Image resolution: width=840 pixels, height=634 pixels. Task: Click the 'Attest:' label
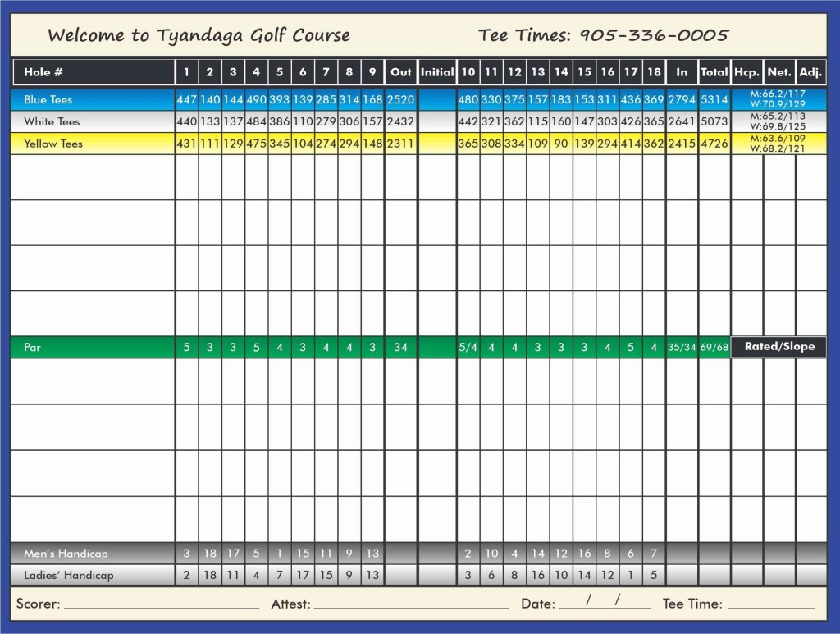click(291, 604)
